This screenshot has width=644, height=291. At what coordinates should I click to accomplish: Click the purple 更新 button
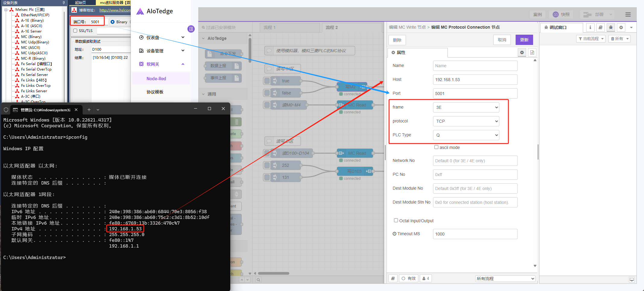pos(524,40)
